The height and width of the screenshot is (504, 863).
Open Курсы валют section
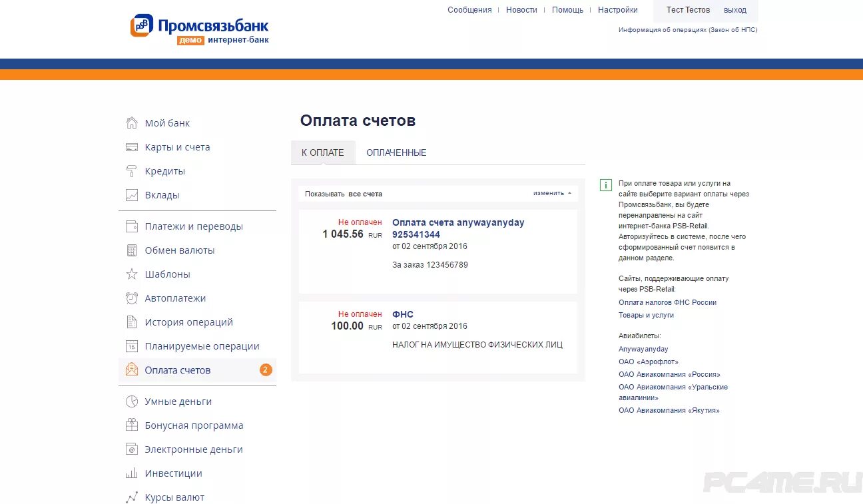(x=174, y=497)
